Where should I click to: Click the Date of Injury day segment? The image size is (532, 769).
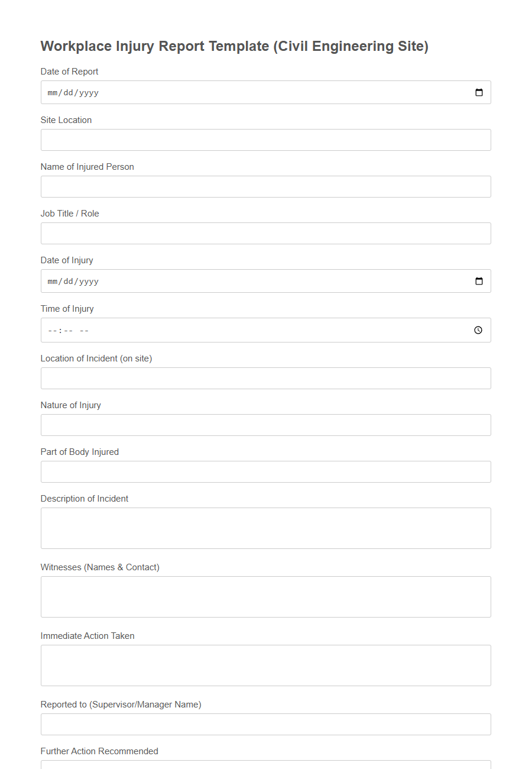click(69, 281)
